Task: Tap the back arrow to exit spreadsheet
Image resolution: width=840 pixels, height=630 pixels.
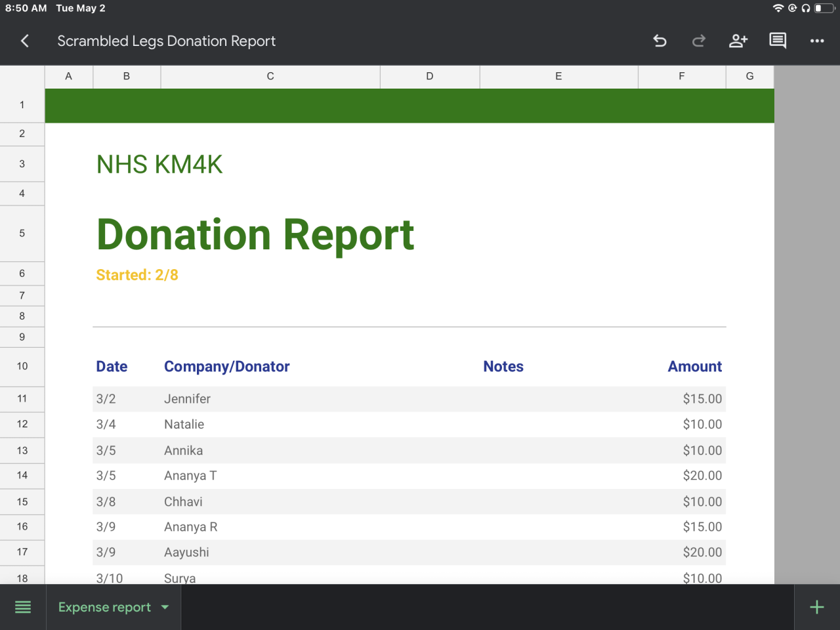Action: click(25, 41)
